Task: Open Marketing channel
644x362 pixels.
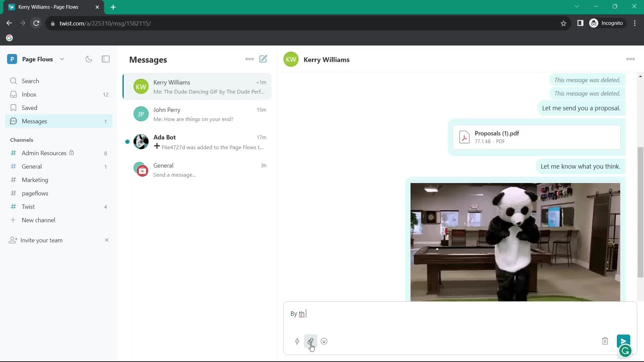Action: (x=59, y=180)
